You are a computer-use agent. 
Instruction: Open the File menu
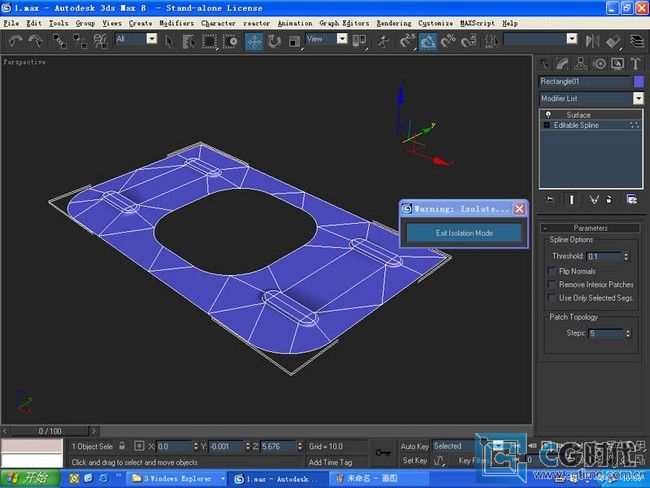tap(11, 23)
